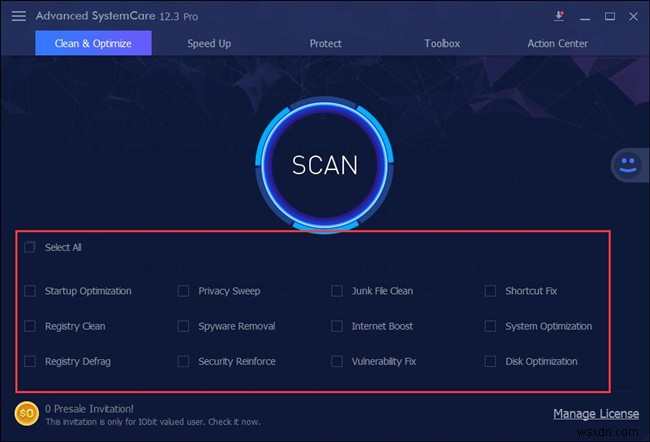Enable the Select All checkbox
The width and height of the screenshot is (650, 442).
[x=30, y=246]
